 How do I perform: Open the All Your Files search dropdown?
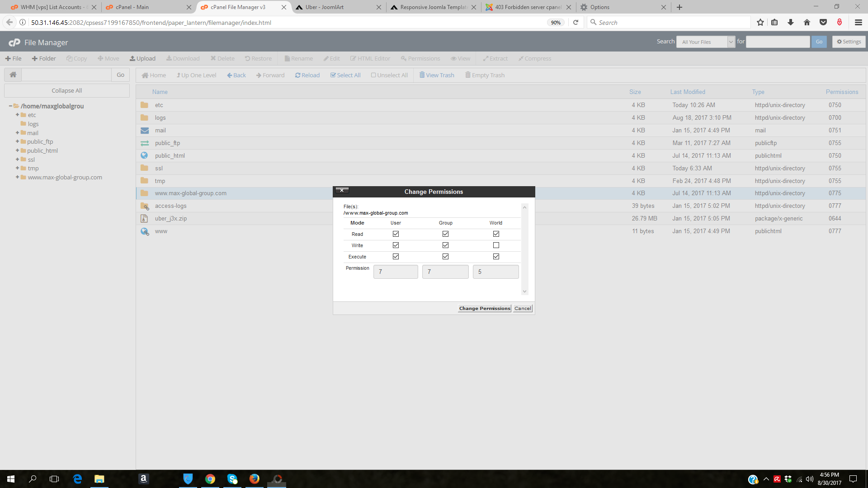click(705, 42)
